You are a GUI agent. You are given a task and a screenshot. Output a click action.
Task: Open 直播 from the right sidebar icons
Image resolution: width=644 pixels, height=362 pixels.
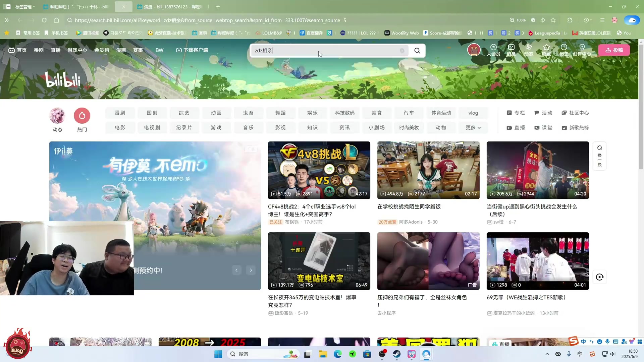(516, 128)
